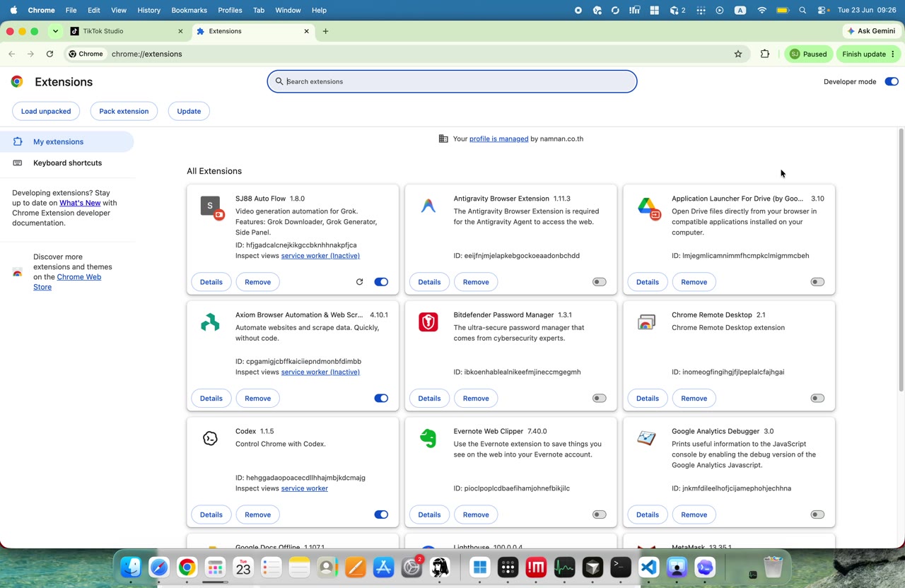The height and width of the screenshot is (588, 905).
Task: Click the Wi-Fi icon in menu bar
Action: click(761, 10)
